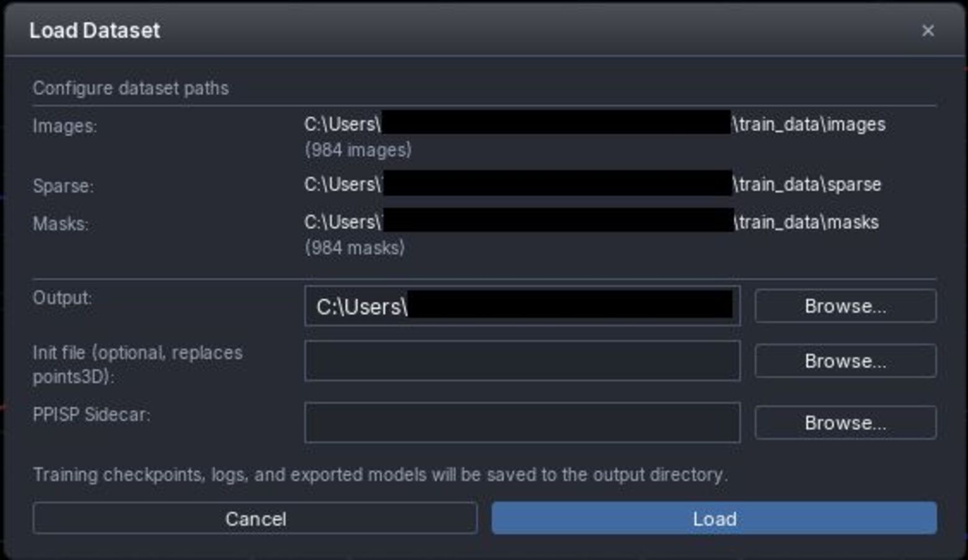Select the PPISP Sidecar input field
The height and width of the screenshot is (560, 968).
(521, 423)
